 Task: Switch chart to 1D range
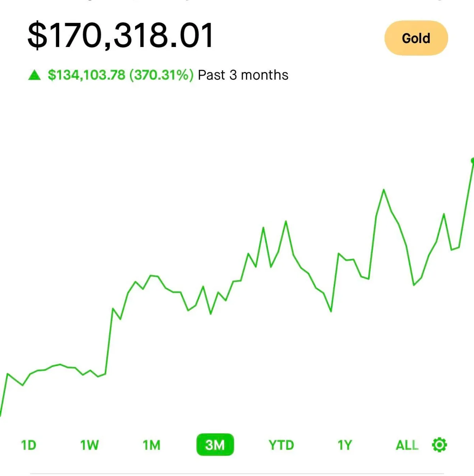point(28,445)
